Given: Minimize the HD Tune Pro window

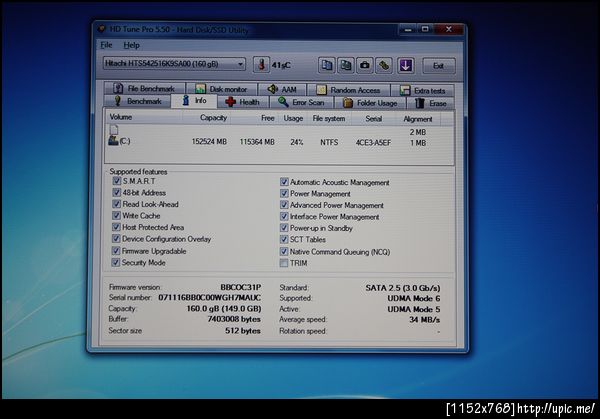Looking at the screenshot, I should point(409,29).
